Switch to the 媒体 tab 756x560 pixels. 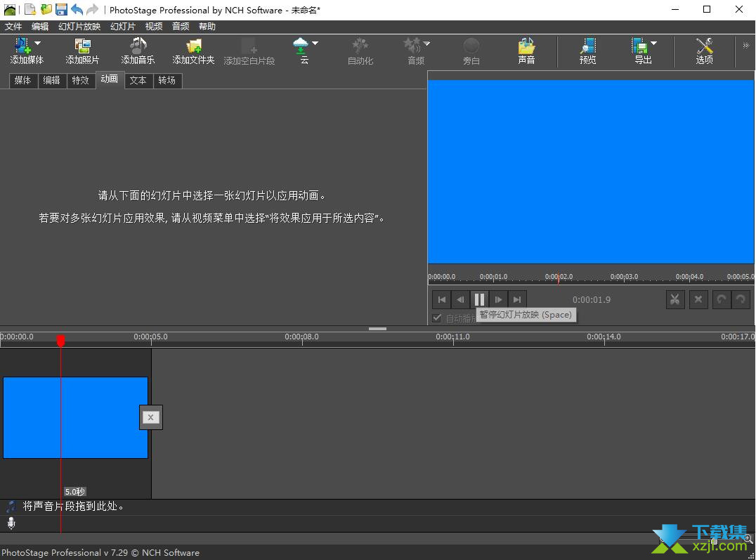[22, 81]
